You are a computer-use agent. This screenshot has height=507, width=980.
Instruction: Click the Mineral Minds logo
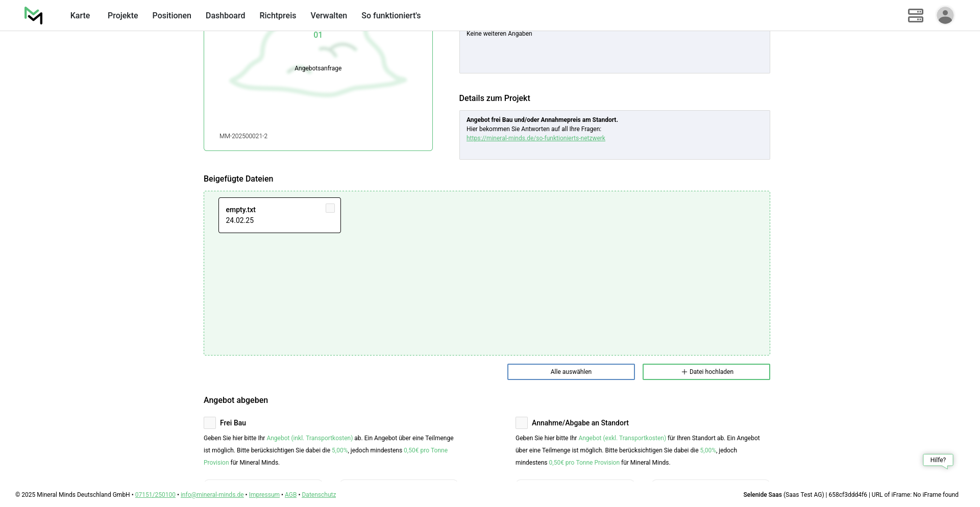click(x=33, y=15)
